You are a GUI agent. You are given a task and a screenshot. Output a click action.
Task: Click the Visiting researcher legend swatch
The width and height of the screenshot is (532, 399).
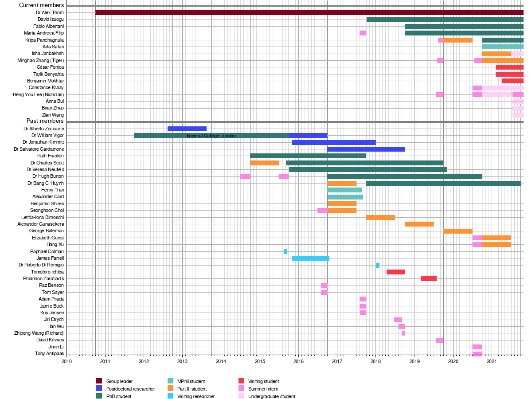[x=170, y=396]
